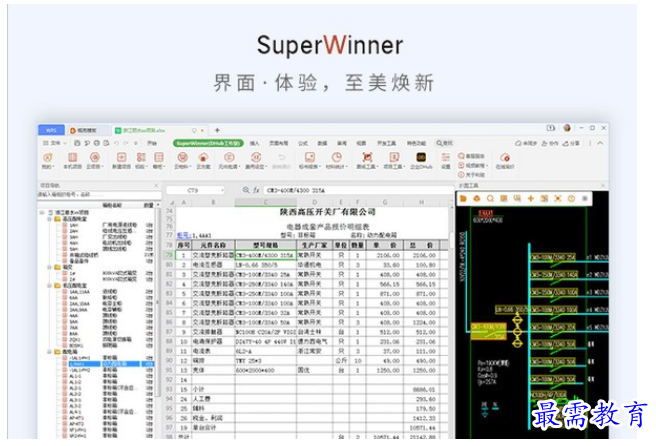Select the highlighted blue tree row

click(111, 364)
